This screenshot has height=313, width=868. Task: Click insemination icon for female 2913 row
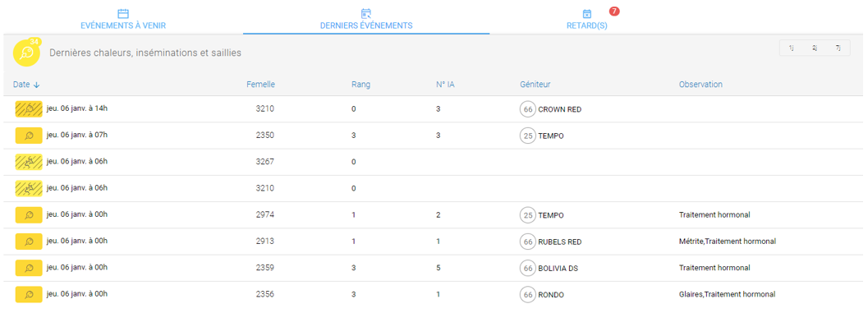[29, 242]
